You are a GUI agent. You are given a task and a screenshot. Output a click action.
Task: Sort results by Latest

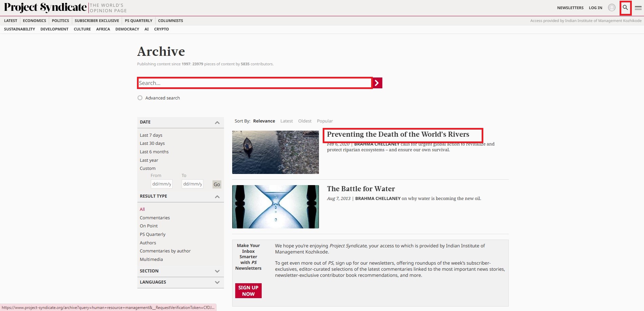[x=286, y=121]
